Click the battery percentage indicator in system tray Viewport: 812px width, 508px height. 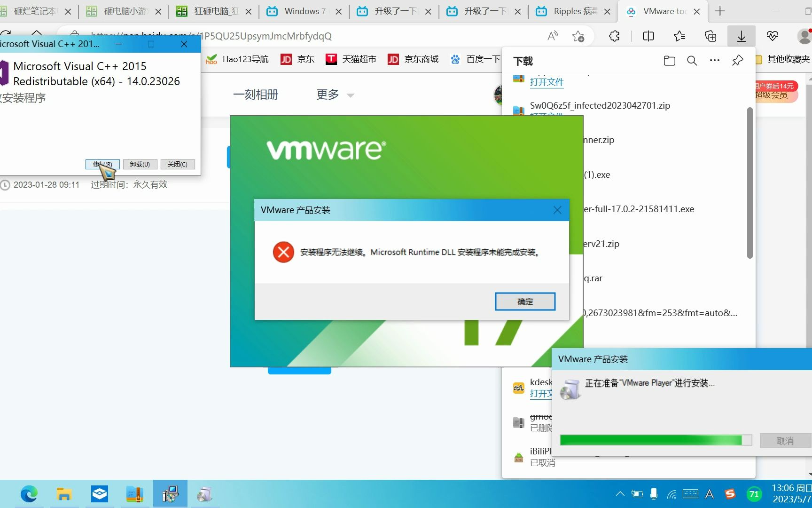pyautogui.click(x=754, y=494)
